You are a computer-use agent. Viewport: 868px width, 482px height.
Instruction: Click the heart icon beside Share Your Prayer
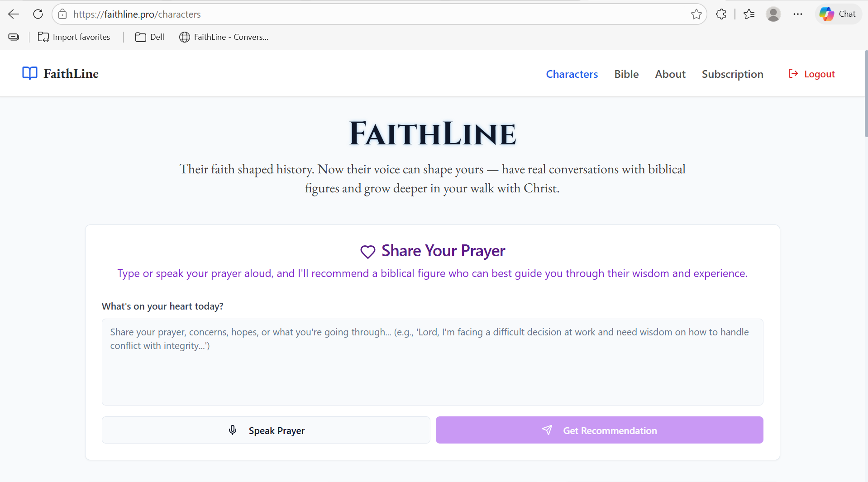pyautogui.click(x=367, y=252)
